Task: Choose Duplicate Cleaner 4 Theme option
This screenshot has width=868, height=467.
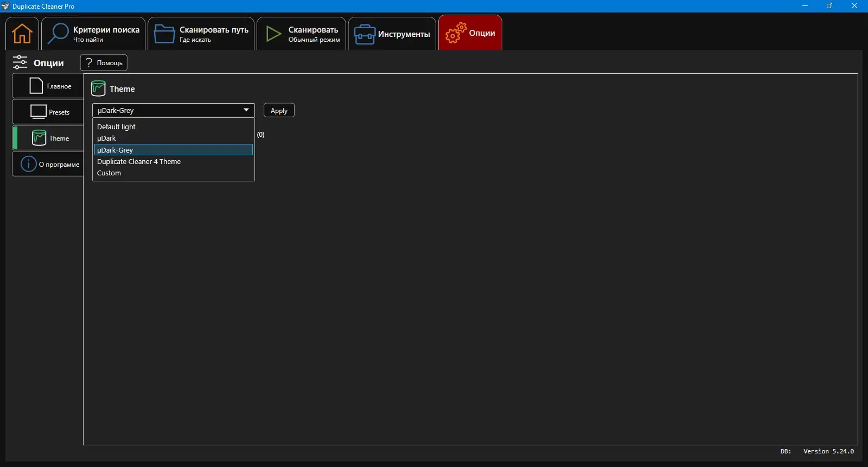Action: [x=174, y=161]
